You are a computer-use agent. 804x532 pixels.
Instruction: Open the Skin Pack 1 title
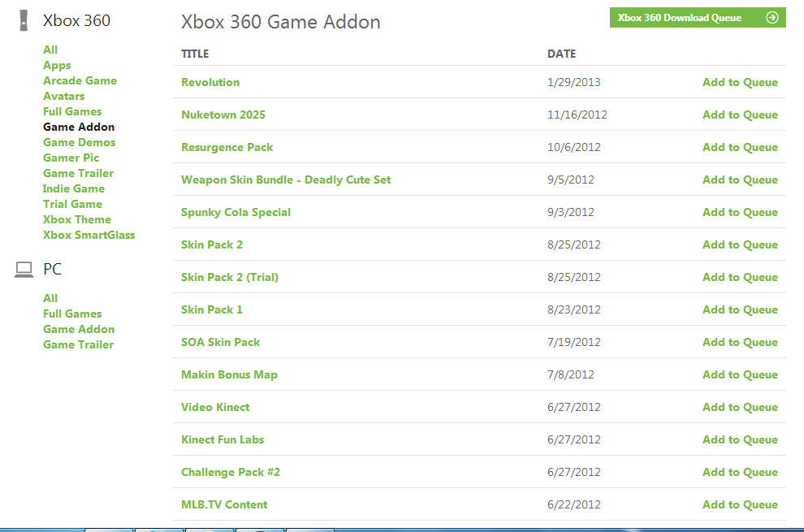212,309
